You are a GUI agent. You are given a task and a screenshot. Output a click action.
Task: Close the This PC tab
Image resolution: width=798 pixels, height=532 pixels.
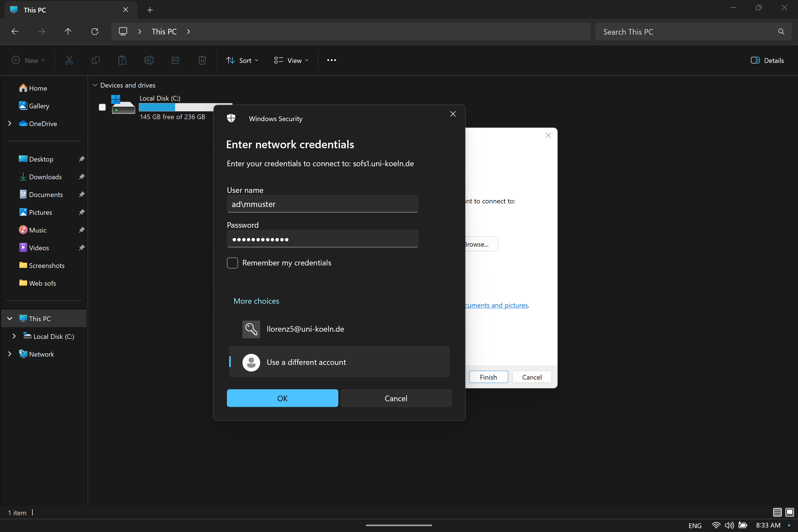(x=126, y=9)
